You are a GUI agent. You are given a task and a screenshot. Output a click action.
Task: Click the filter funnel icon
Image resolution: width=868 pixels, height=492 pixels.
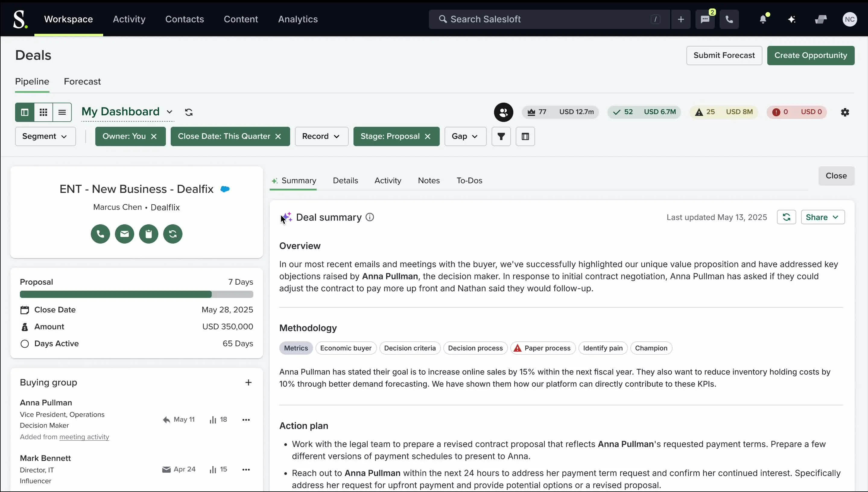(501, 136)
